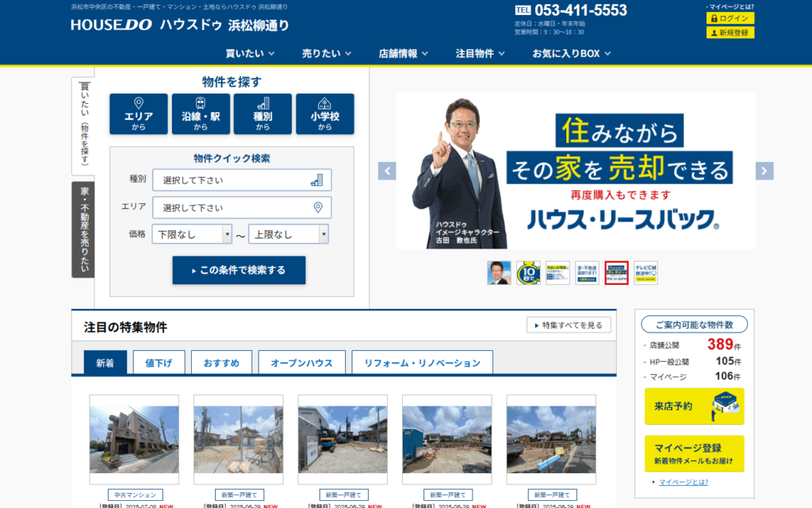Image resolution: width=812 pixels, height=508 pixels.
Task: Switch to the おすすめ tab
Action: pyautogui.click(x=221, y=362)
